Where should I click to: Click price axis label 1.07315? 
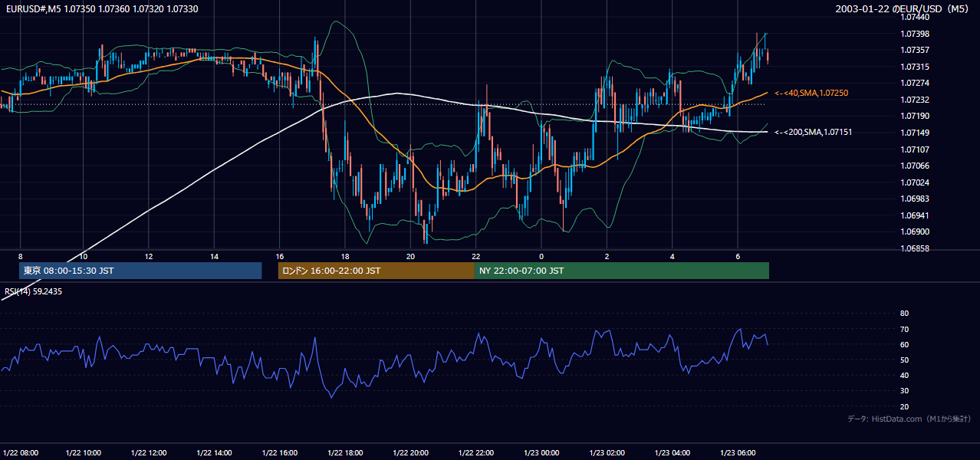(x=913, y=67)
